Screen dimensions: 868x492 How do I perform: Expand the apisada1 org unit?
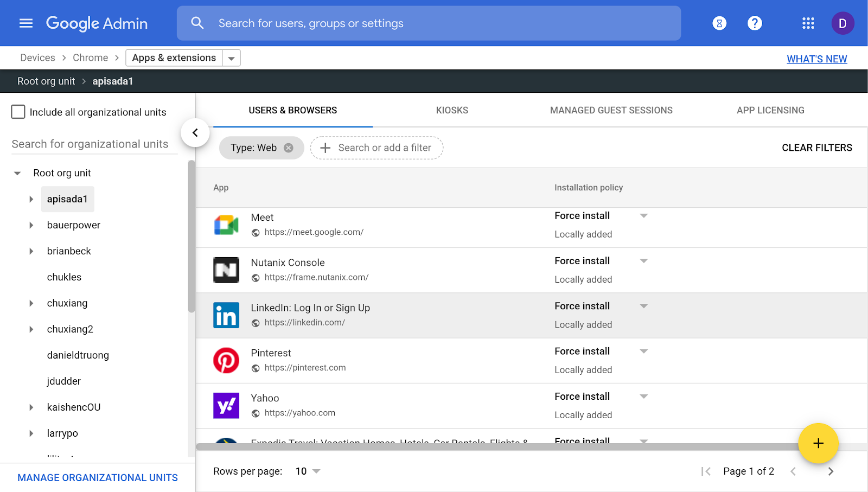click(x=31, y=199)
